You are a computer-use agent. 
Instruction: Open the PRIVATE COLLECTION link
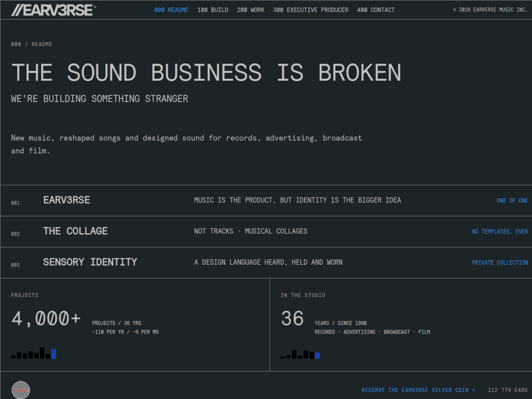pyautogui.click(x=500, y=263)
